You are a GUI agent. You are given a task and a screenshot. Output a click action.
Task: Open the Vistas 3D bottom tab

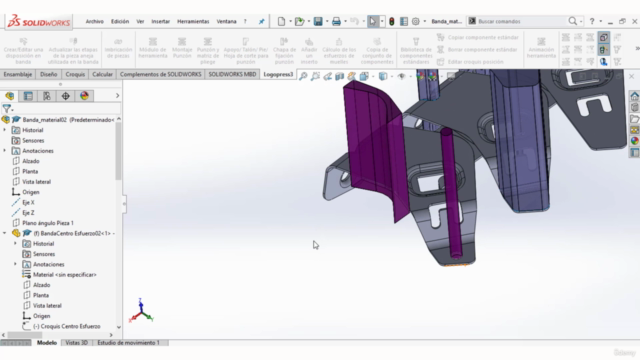[x=77, y=343]
